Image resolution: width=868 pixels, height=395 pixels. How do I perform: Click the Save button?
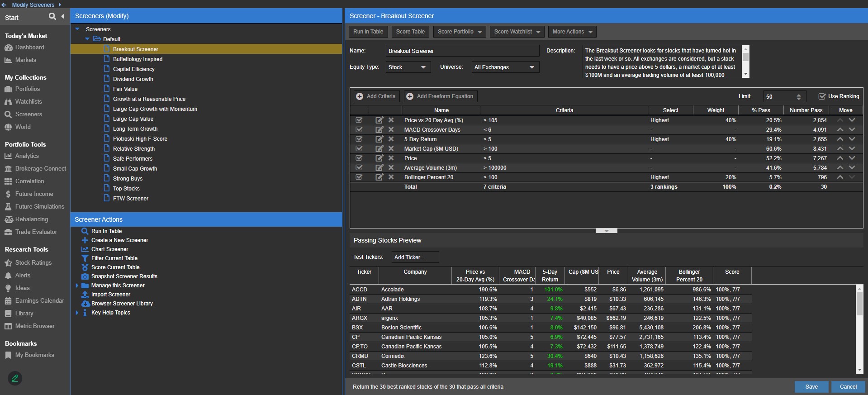pos(811,387)
